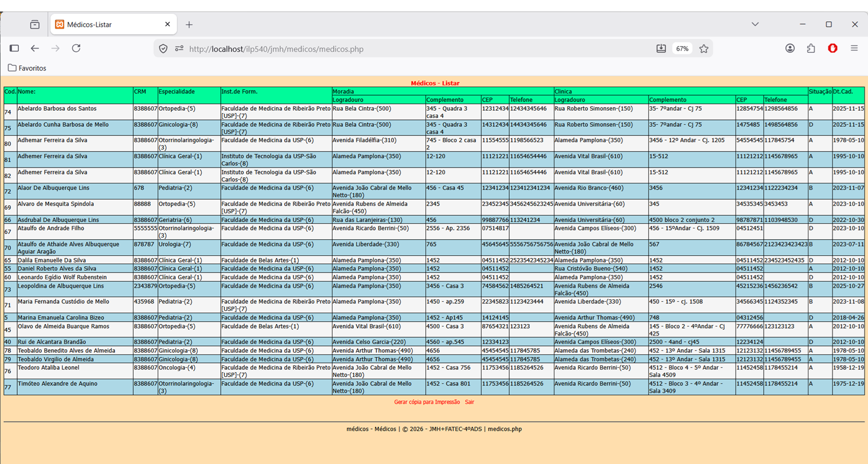Select name Rui de Alcantara Brandão

tap(52, 342)
